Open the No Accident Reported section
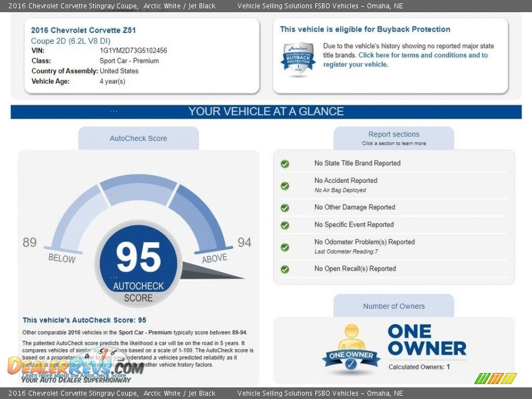The image size is (532, 399). (x=346, y=181)
